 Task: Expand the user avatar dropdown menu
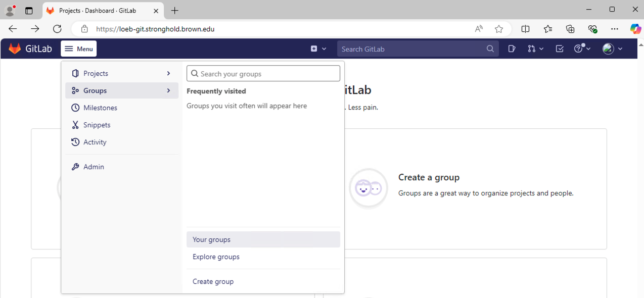point(613,49)
